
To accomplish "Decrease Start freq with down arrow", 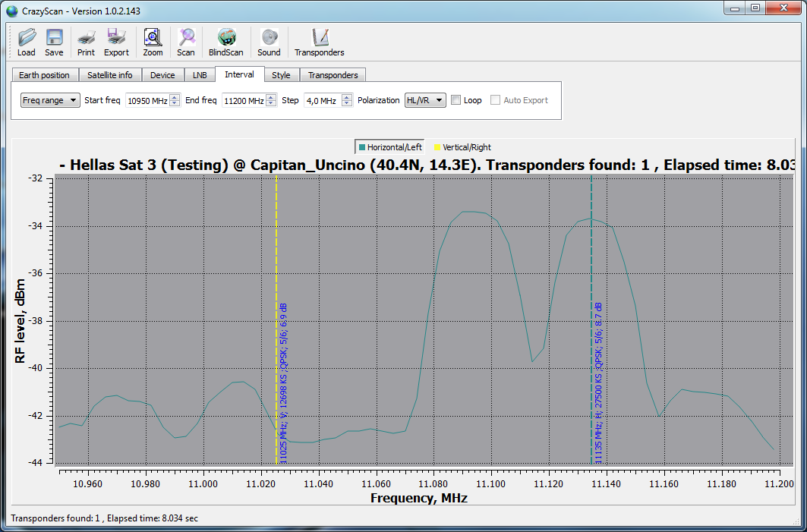I will [x=175, y=103].
